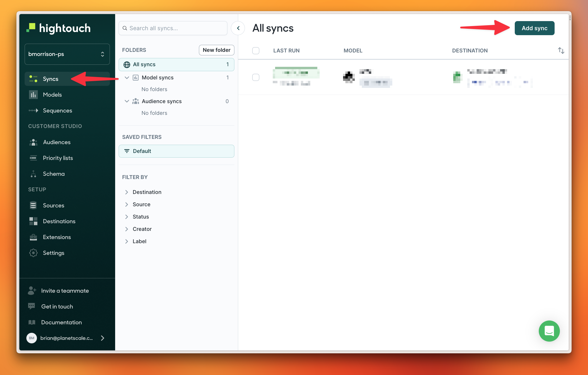Click the New folder button
This screenshot has height=375, width=588.
tap(217, 50)
